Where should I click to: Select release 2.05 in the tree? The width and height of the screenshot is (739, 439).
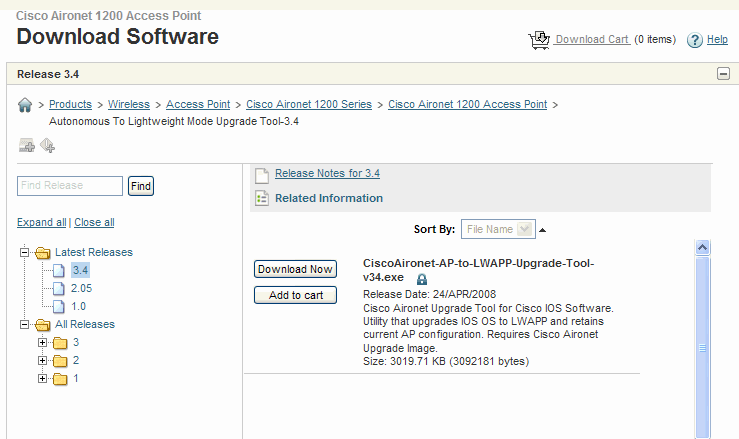click(82, 288)
